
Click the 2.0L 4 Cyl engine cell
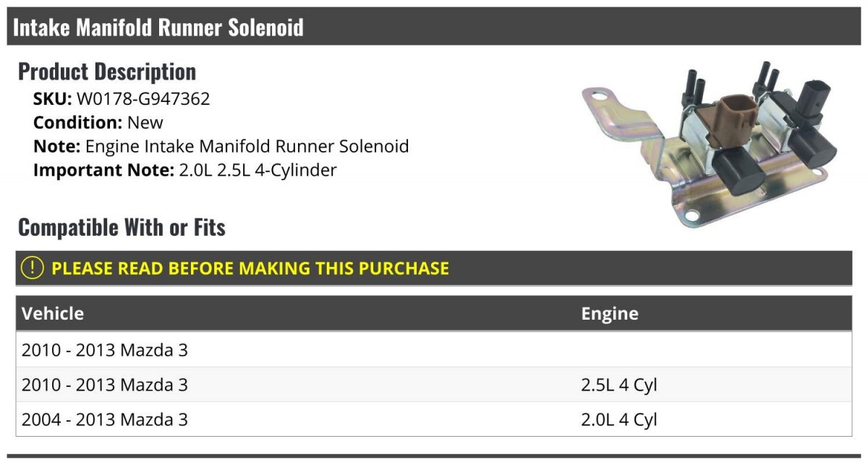[x=619, y=419]
